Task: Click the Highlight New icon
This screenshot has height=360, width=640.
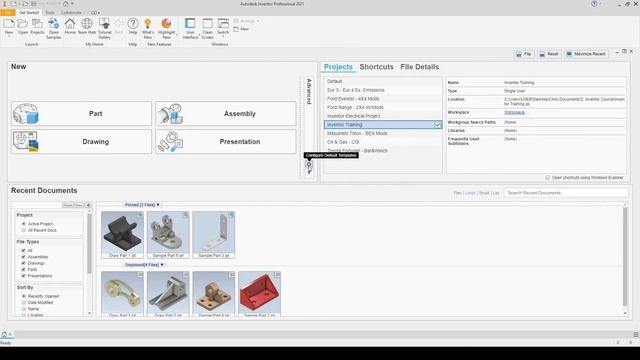Action: (x=166, y=24)
